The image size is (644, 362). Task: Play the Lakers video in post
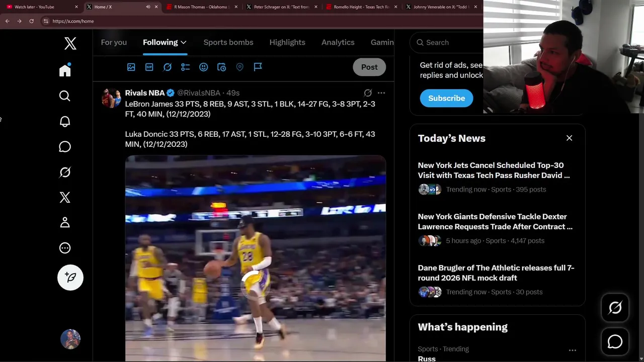(x=256, y=259)
